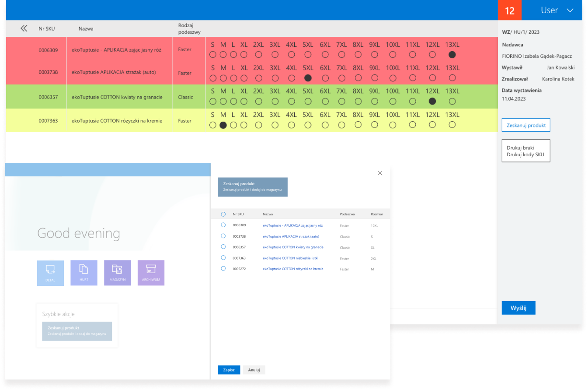Viewport: 588px width, 390px height.
Task: Click the orange 12 notification badge
Action: tap(510, 11)
